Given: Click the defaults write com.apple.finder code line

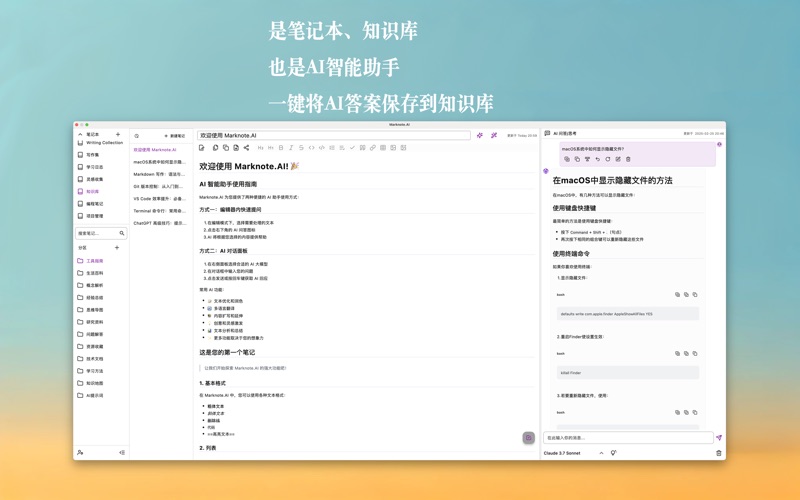Looking at the screenshot, I should click(607, 314).
